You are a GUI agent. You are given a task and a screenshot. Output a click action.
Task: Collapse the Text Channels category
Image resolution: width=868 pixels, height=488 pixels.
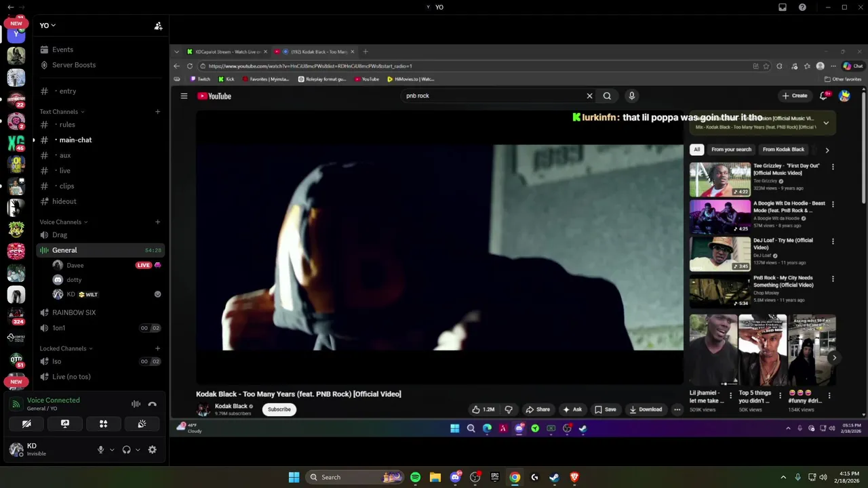tap(62, 112)
